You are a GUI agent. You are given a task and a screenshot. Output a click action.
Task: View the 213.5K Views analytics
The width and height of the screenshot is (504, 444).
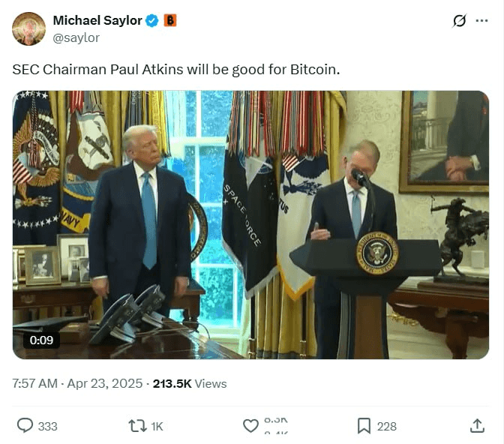pyautogui.click(x=190, y=383)
